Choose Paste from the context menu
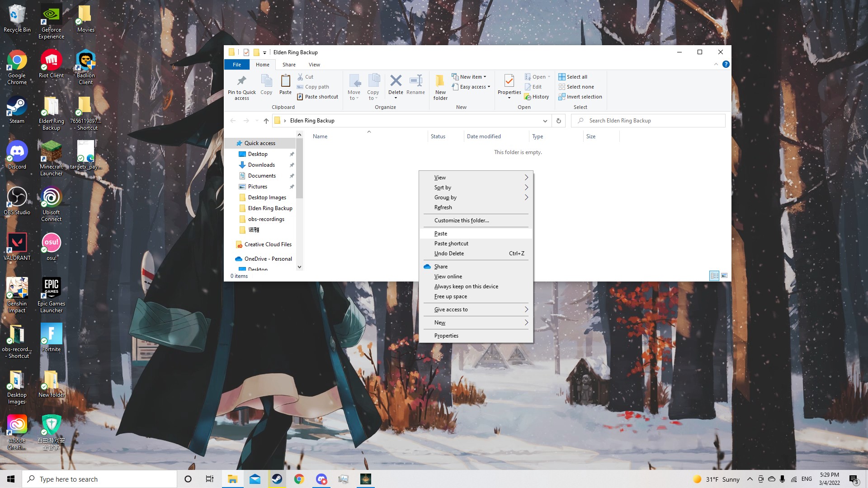This screenshot has width=868, height=488. (441, 234)
